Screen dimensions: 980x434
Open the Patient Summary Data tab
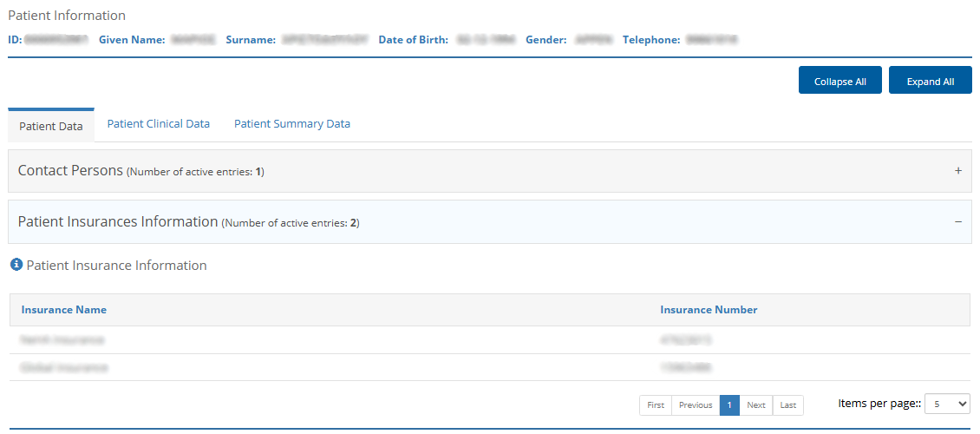292,124
